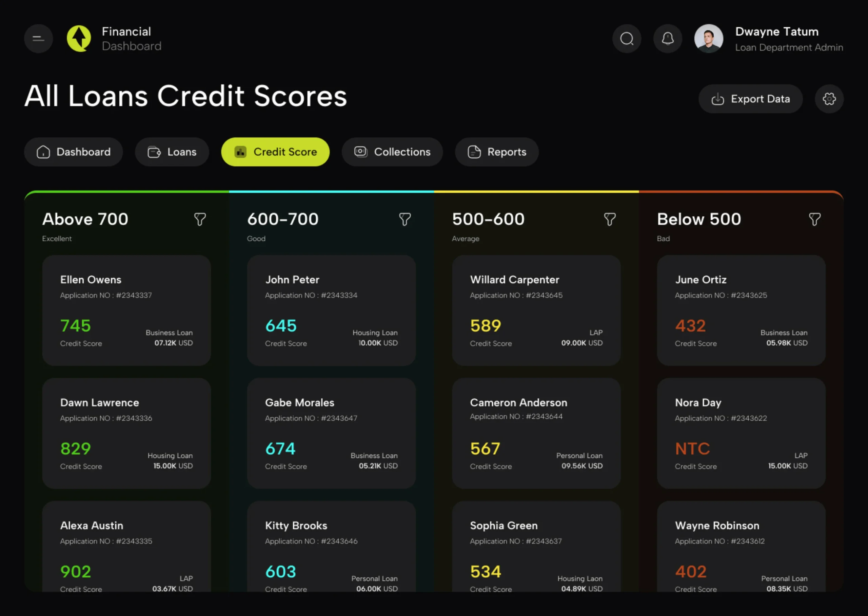Screen dimensions: 868x616
Task: Filter the Below 500 column
Action: point(814,219)
